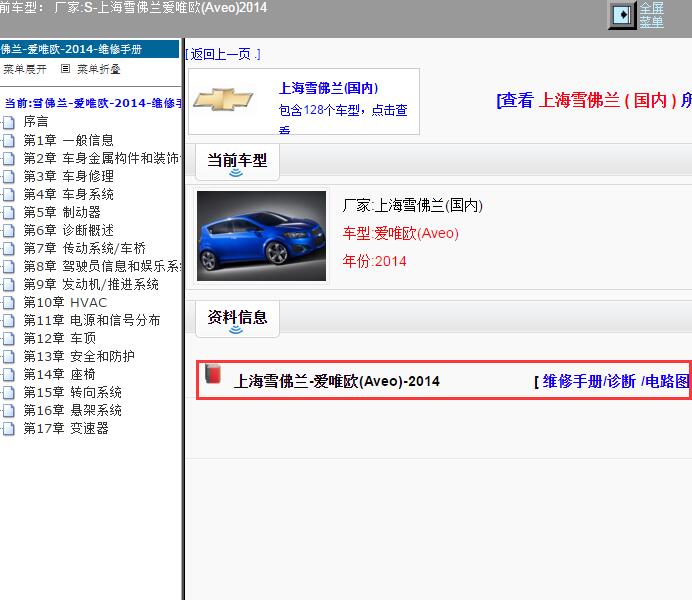Click page icon beside 第14章 座椅
The image size is (692, 600).
click(x=9, y=375)
